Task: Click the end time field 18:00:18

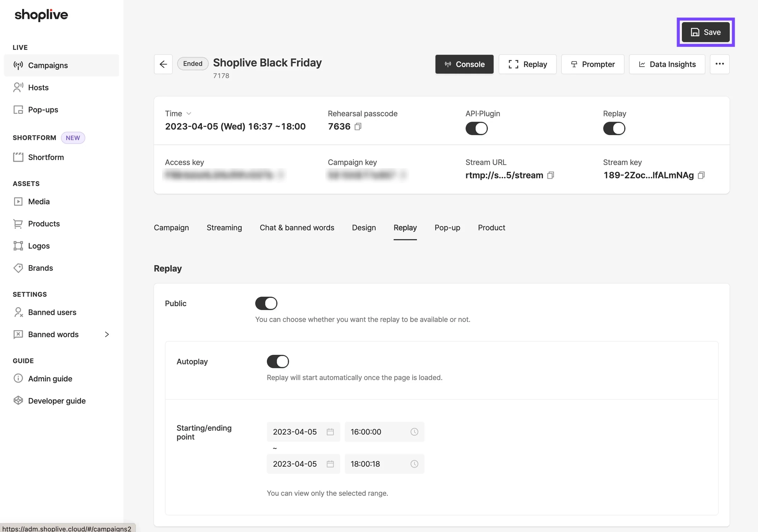Action: point(384,464)
